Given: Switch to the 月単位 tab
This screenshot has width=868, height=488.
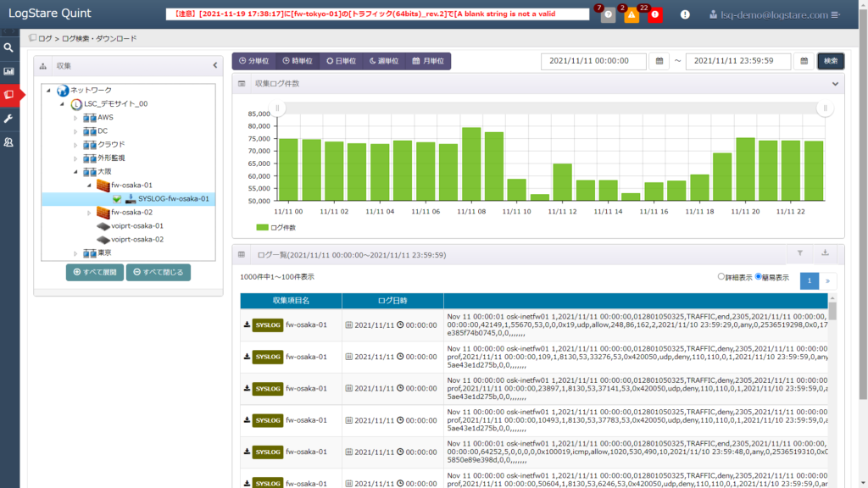Looking at the screenshot, I should [428, 61].
